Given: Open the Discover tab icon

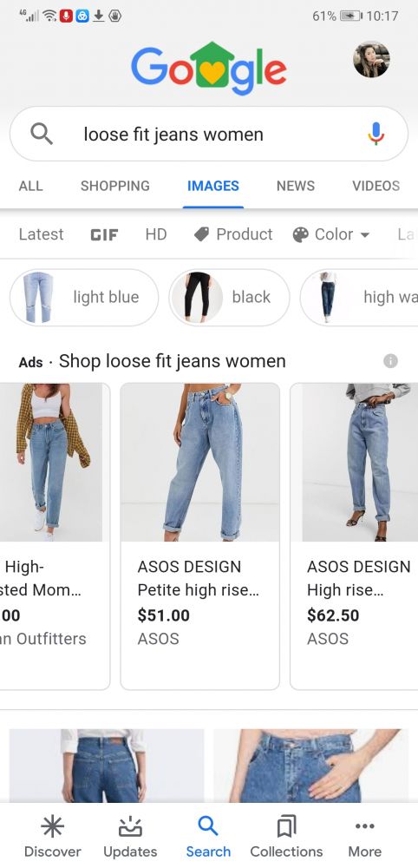Looking at the screenshot, I should coord(53,827).
